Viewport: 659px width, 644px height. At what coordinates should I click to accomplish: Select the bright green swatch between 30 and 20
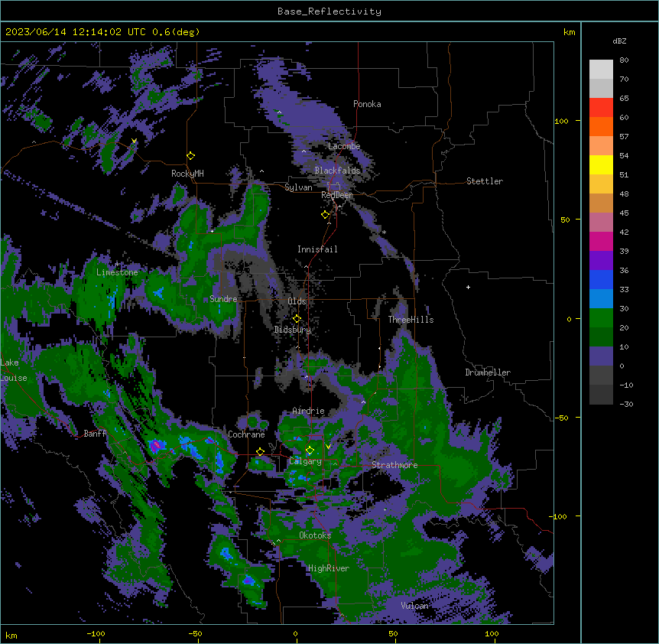pos(601,318)
